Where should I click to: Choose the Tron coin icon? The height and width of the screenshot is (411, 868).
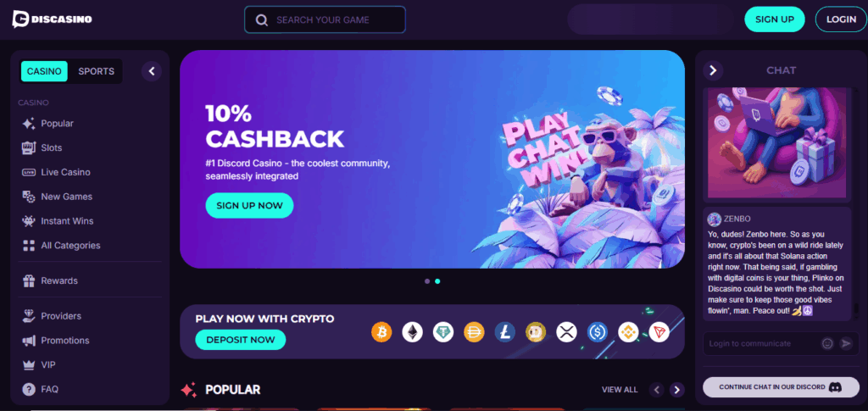tap(659, 332)
